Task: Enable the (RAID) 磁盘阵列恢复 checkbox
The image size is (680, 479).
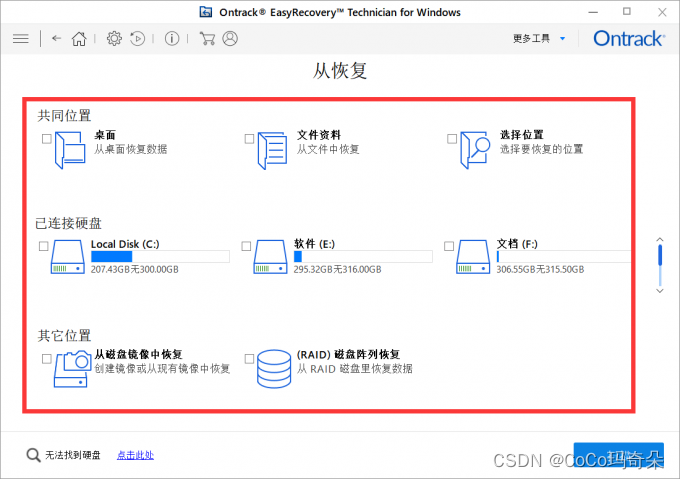Action: click(249, 359)
